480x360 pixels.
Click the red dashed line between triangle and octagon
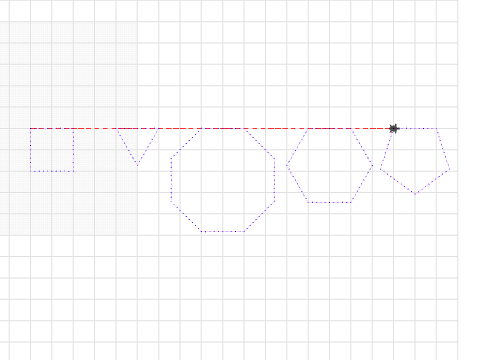pos(180,128)
